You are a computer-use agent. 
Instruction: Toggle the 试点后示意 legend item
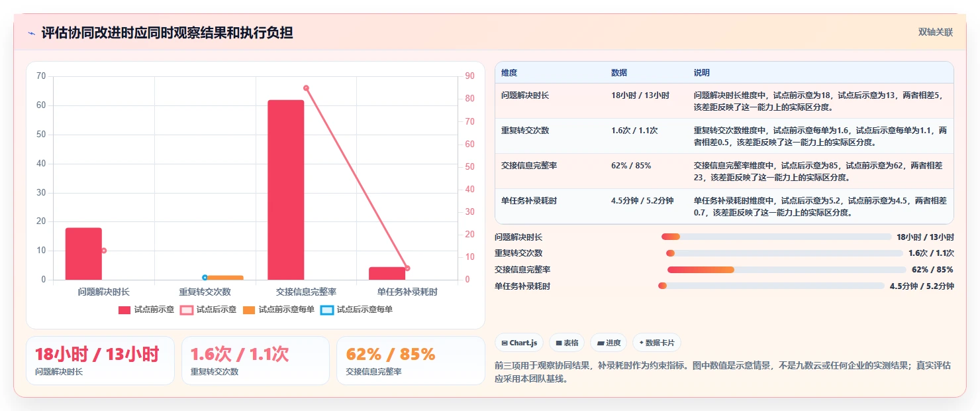208,310
